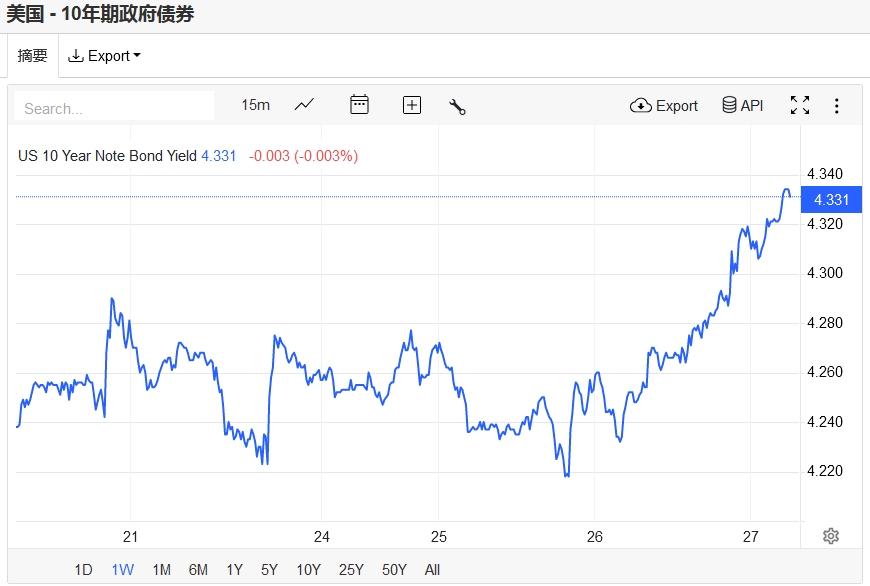The height and width of the screenshot is (586, 870).
Task: Select the 1D time range
Action: tap(83, 569)
